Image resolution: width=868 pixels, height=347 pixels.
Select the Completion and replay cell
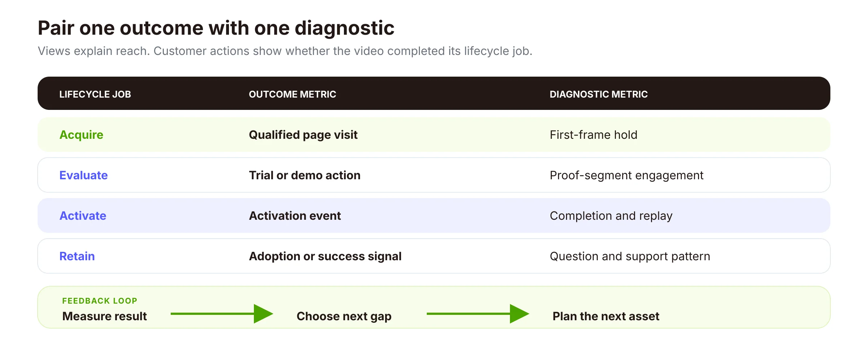611,216
